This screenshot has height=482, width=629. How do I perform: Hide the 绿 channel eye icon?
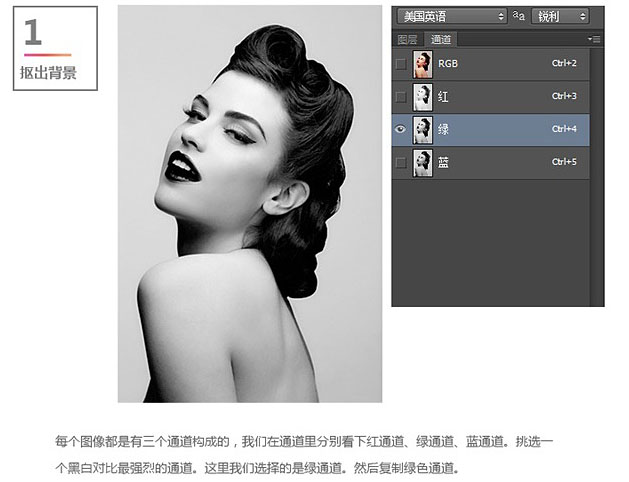[400, 129]
